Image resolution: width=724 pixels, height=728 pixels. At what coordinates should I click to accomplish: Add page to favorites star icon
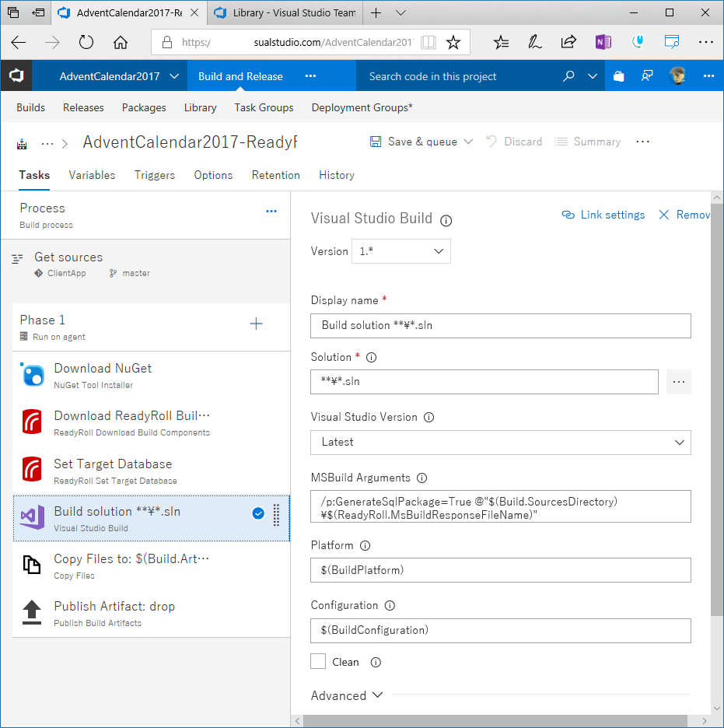(453, 43)
